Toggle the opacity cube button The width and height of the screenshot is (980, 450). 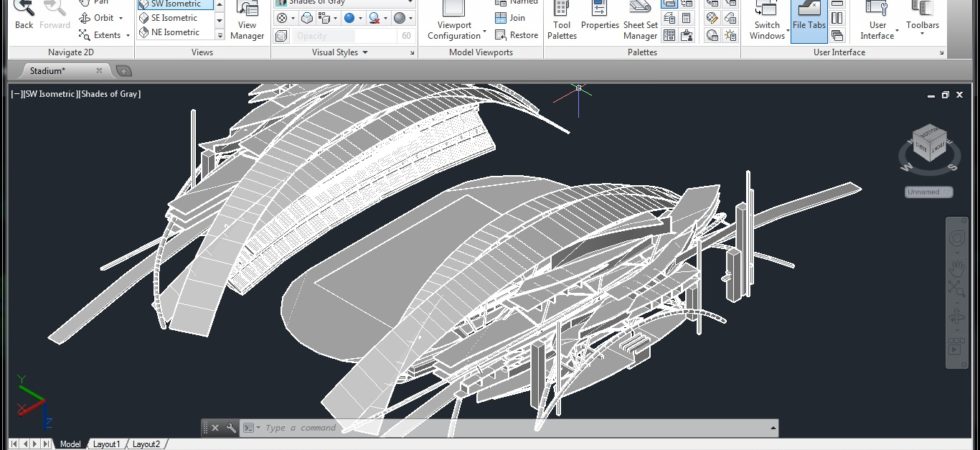[282, 36]
